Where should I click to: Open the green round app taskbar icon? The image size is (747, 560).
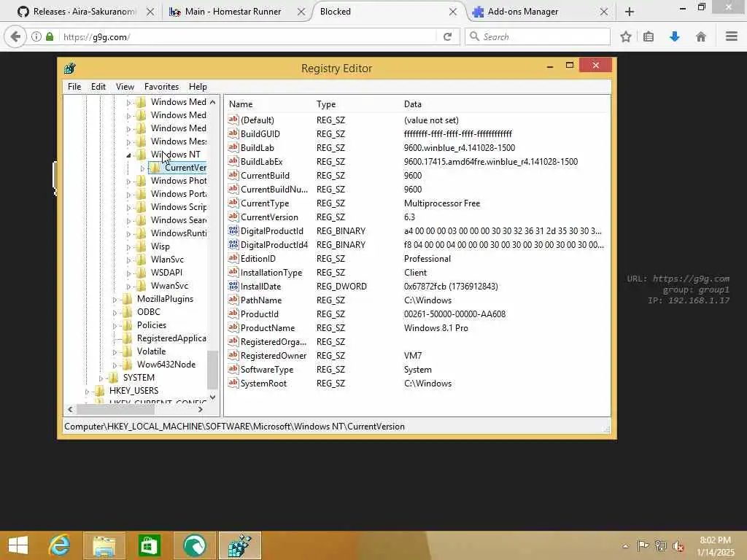coord(194,545)
